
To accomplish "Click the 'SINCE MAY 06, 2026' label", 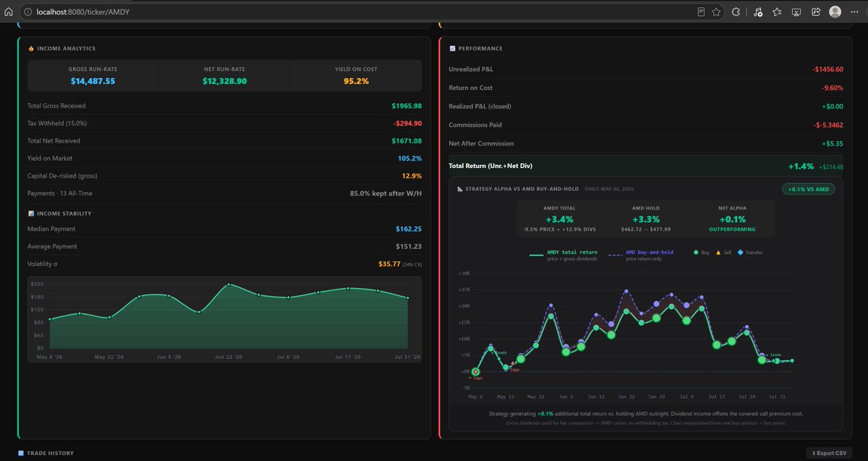I will click(608, 189).
